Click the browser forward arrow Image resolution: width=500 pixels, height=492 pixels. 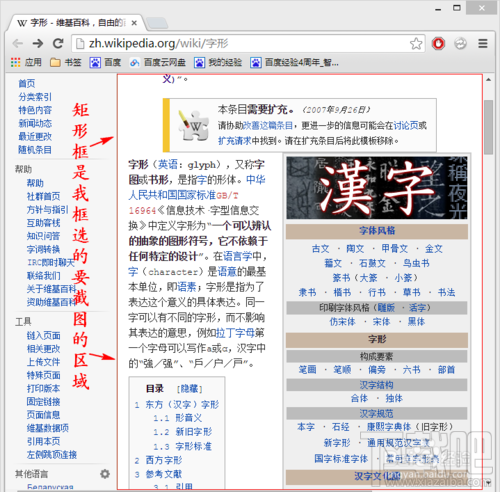click(38, 43)
